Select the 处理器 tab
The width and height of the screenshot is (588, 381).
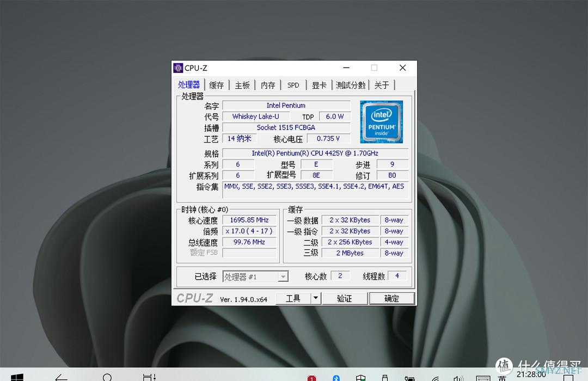[189, 84]
